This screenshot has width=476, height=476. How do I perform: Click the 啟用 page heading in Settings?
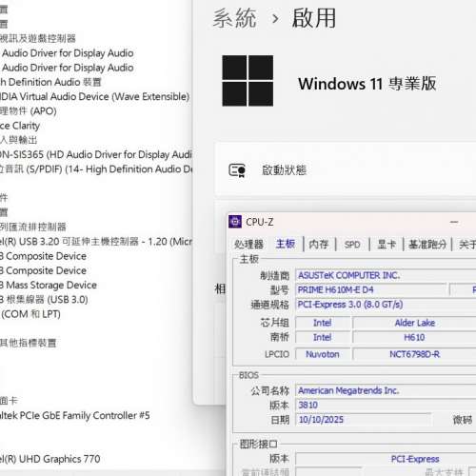[314, 18]
